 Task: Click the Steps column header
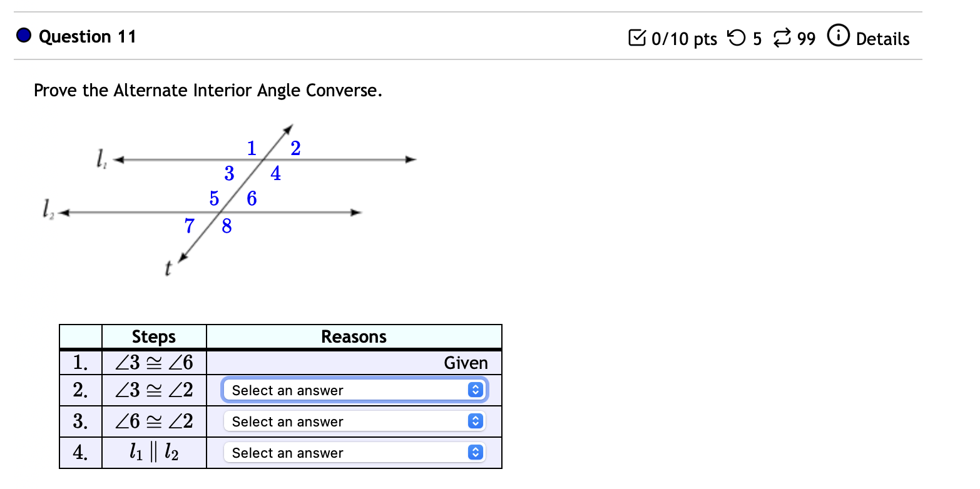pos(153,336)
